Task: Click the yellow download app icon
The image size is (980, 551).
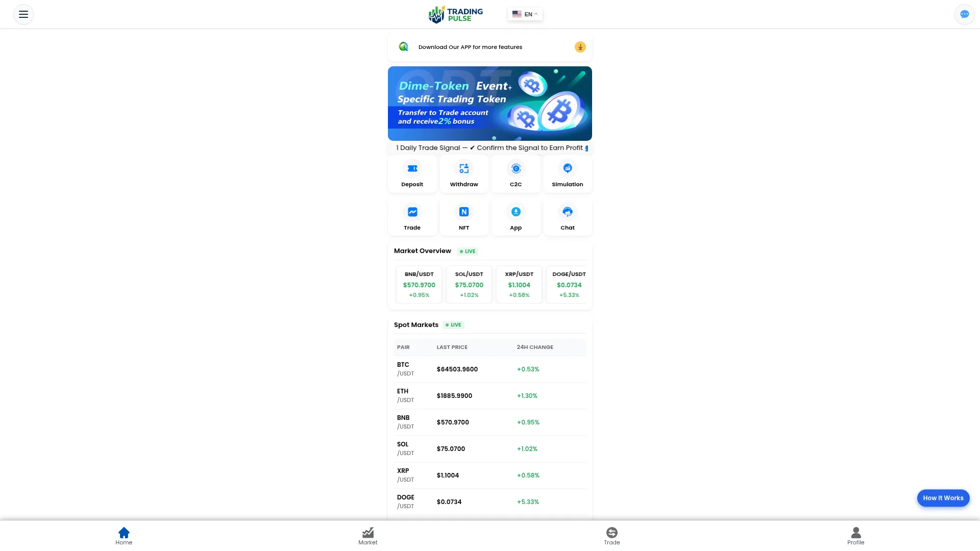Action: coord(580,47)
